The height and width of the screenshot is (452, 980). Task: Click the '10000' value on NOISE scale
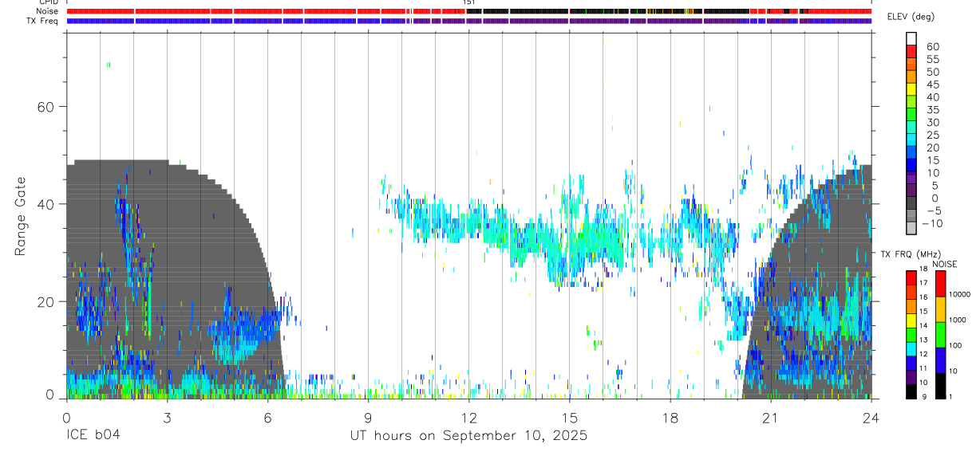coord(960,294)
